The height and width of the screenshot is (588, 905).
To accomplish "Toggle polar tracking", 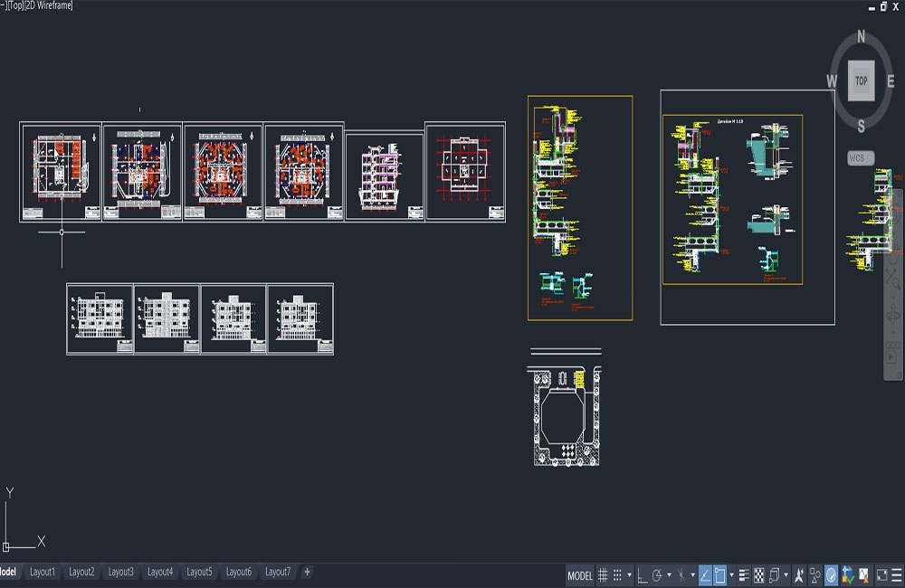I will point(657,575).
